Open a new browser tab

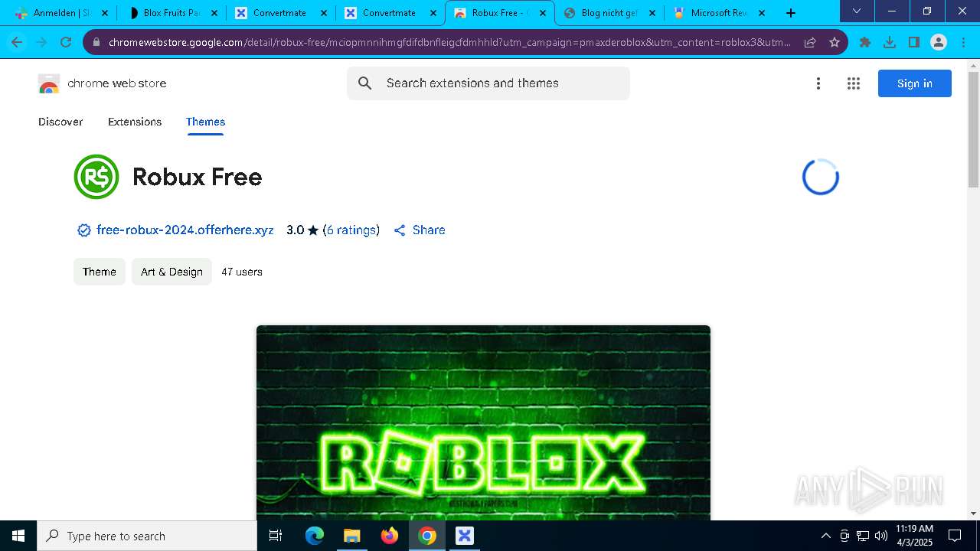point(791,13)
